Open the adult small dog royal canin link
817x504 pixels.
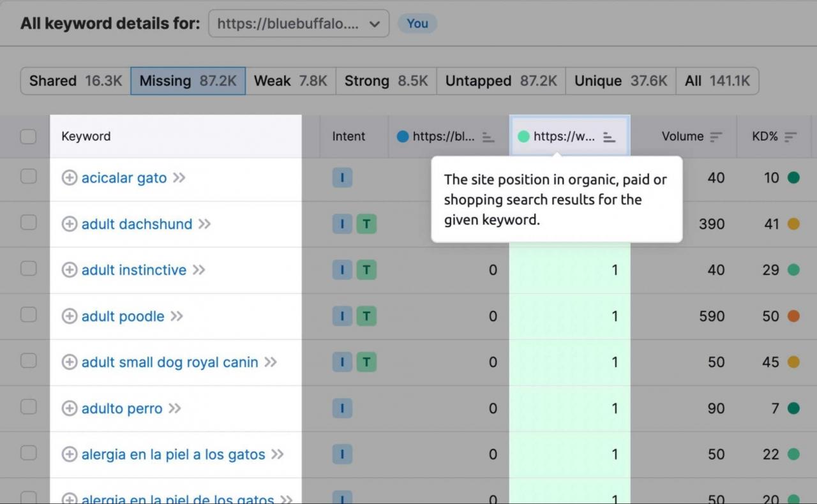(170, 362)
